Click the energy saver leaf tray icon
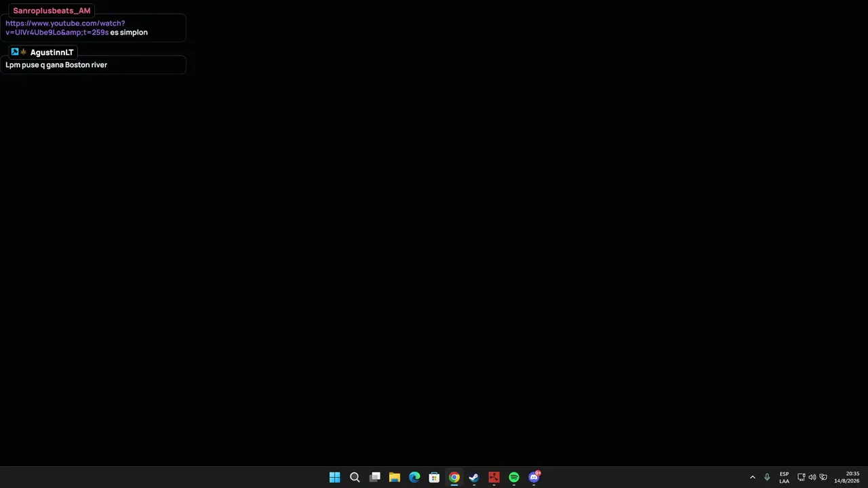Screen dimensions: 868x488 tap(823, 478)
